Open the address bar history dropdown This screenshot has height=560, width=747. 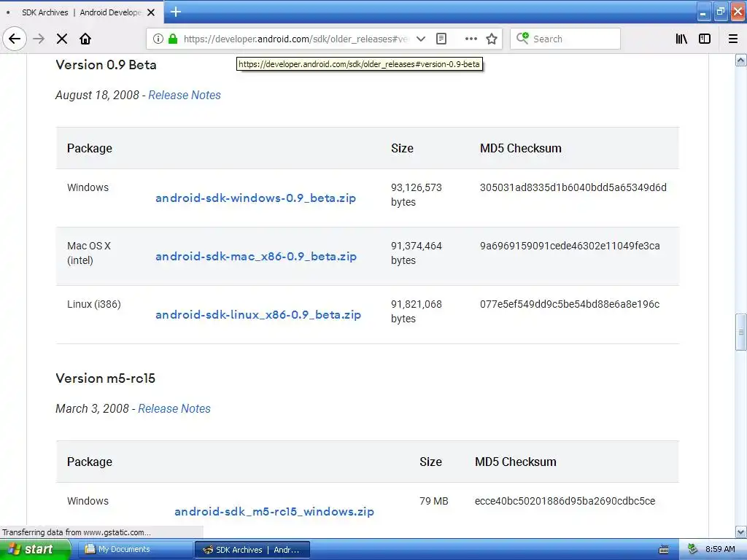click(x=421, y=39)
